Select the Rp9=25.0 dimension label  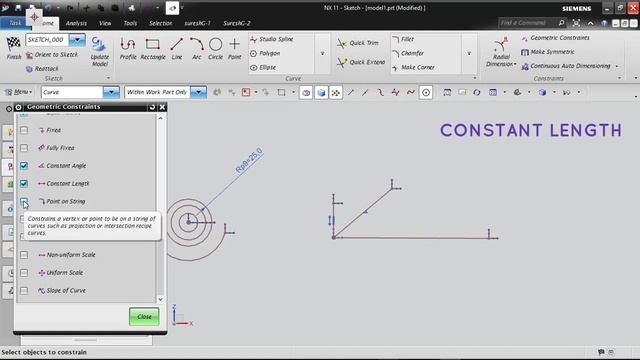(249, 160)
